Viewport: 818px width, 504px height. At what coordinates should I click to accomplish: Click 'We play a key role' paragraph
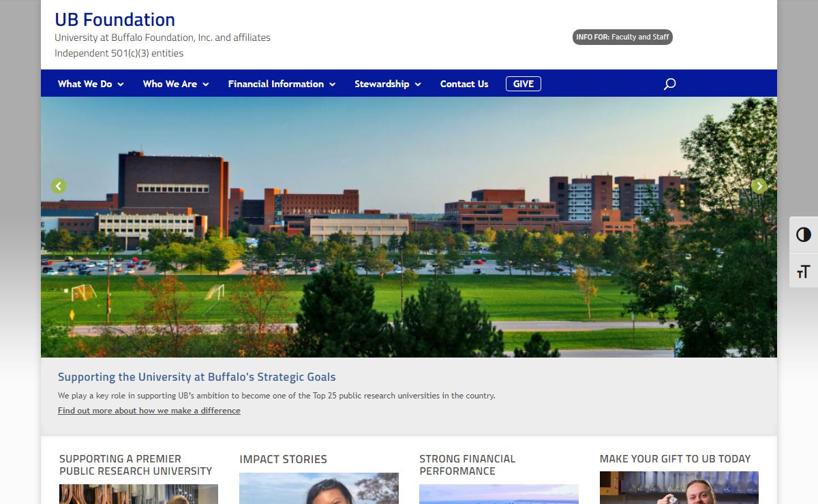(x=277, y=396)
